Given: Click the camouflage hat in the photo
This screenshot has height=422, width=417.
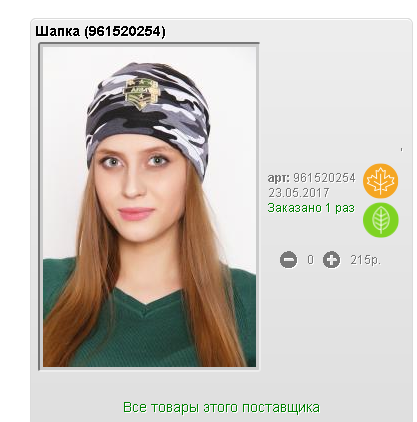Looking at the screenshot, I should (147, 113).
